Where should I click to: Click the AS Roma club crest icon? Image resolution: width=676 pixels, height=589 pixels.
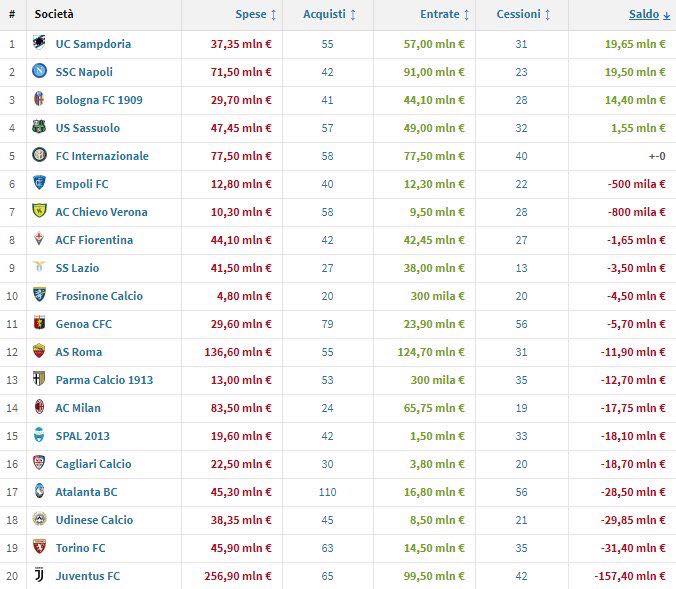[39, 352]
